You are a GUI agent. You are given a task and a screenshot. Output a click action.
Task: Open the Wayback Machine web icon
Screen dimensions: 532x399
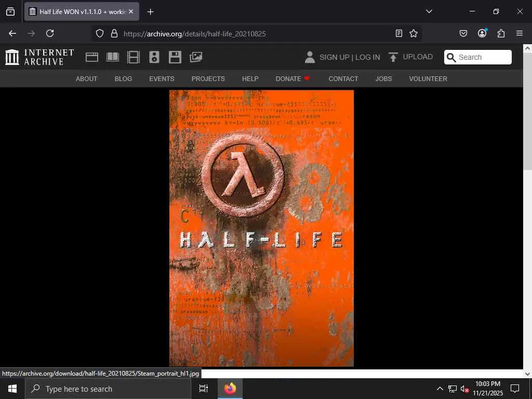point(92,57)
